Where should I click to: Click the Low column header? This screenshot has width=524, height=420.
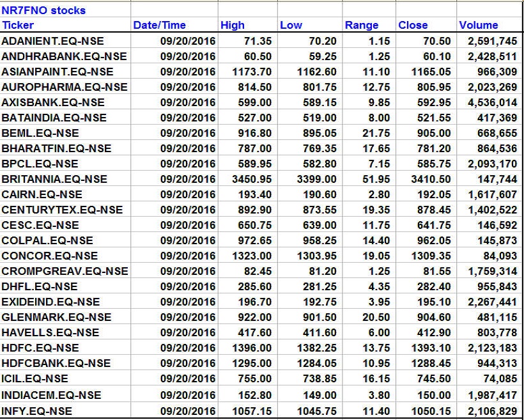pos(291,26)
